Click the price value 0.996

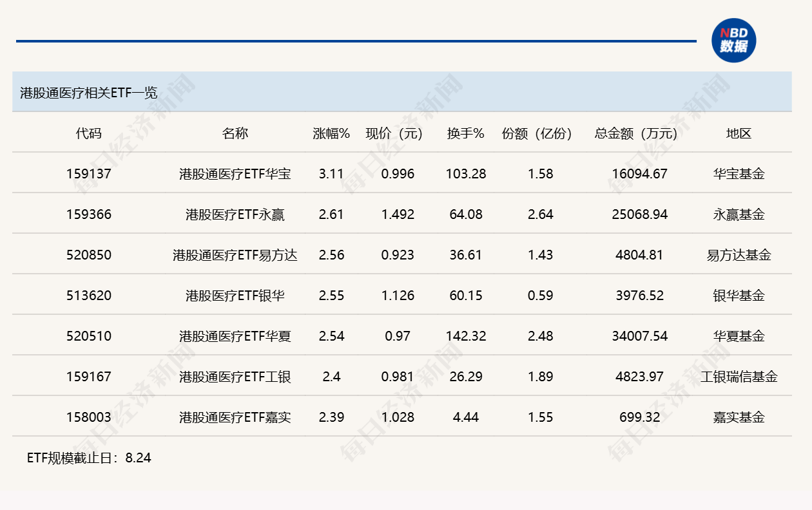[x=398, y=174]
